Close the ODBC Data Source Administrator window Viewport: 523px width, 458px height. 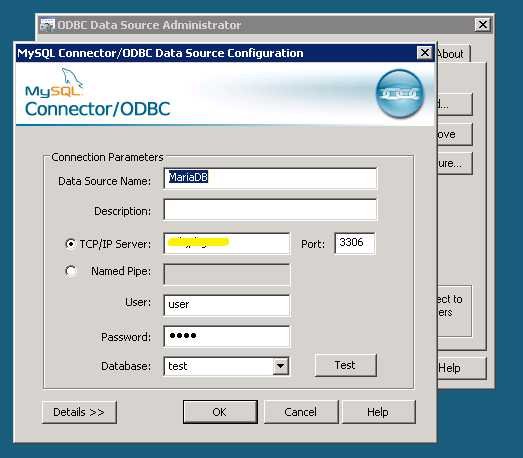[482, 24]
